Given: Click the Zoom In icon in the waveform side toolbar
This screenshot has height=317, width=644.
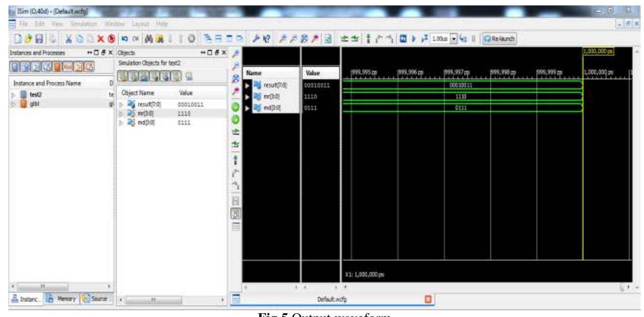Looking at the screenshot, I should click(236, 53).
